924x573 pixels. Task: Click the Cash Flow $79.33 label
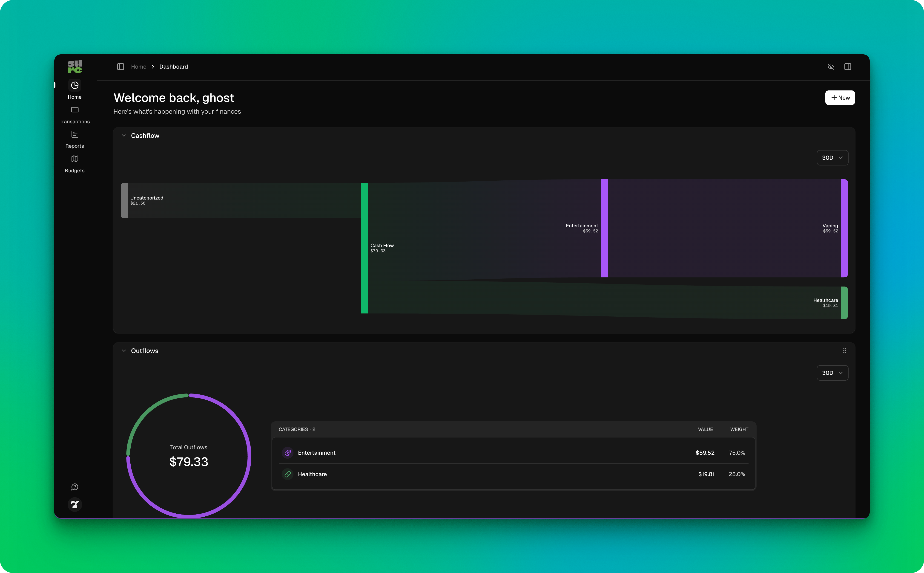(382, 248)
